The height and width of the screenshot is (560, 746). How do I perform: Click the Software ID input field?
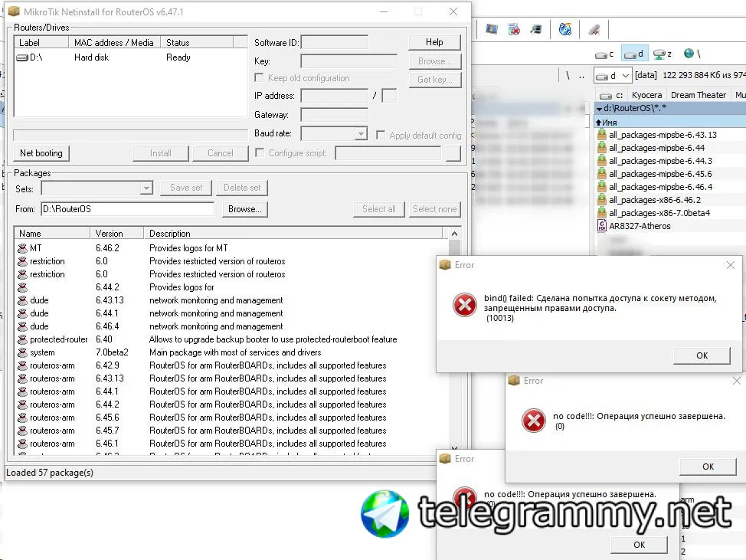[335, 42]
